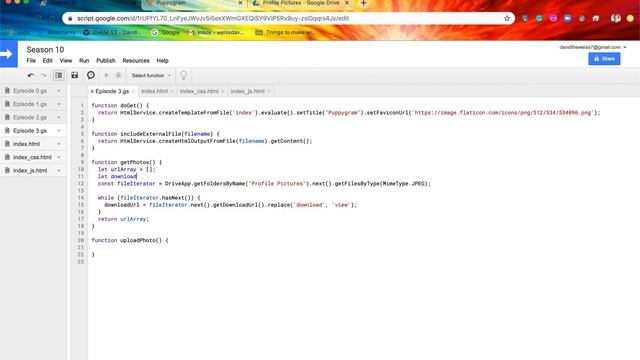The height and width of the screenshot is (360, 640).
Task: Open the account email dropdown
Action: [593, 47]
